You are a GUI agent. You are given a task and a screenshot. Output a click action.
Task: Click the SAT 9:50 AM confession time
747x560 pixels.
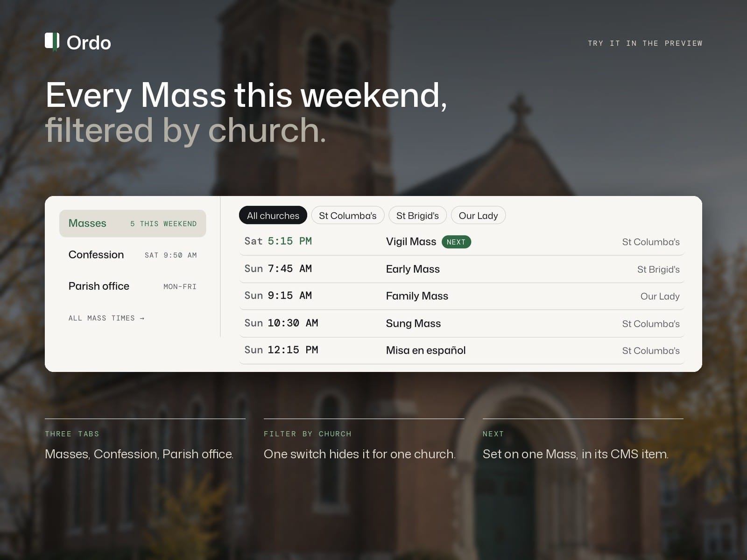[x=171, y=255]
